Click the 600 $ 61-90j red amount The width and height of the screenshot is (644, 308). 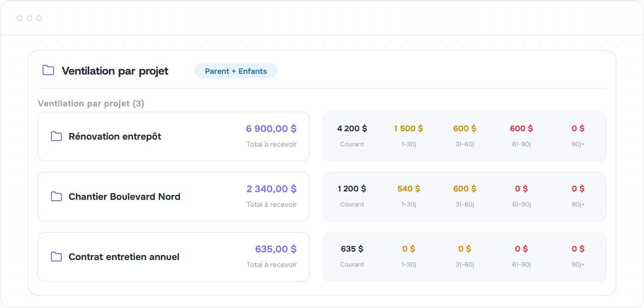[521, 128]
